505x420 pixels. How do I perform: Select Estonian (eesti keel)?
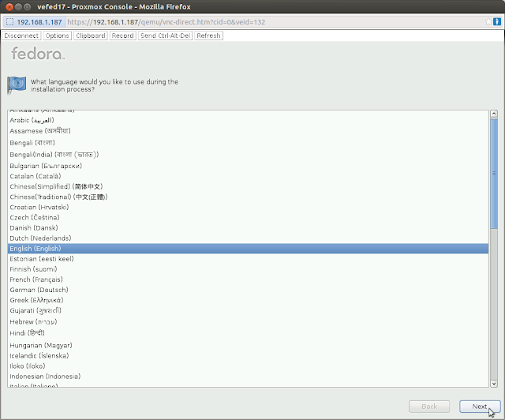[x=248, y=258]
